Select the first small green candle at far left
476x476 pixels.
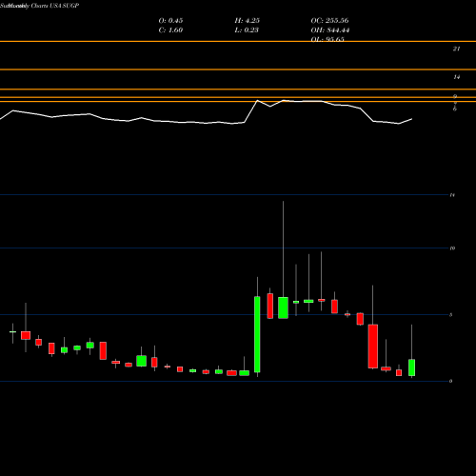pyautogui.click(x=12, y=331)
